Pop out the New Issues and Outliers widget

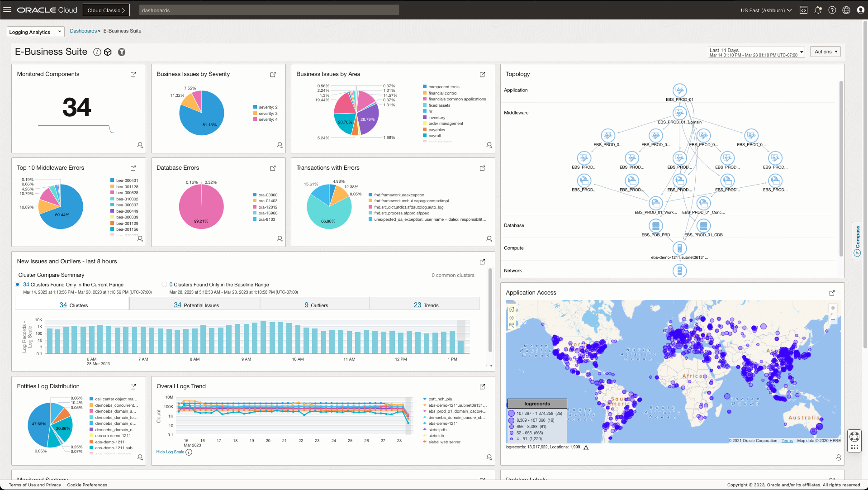[483, 262]
